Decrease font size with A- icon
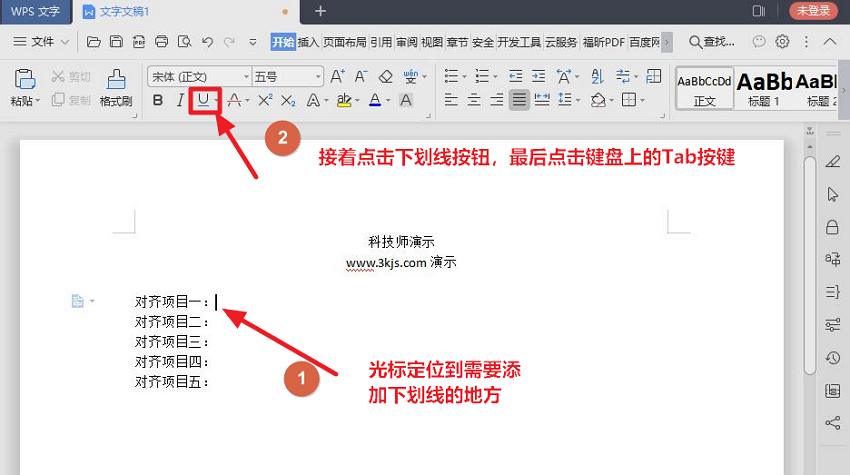The width and height of the screenshot is (850, 475). coord(360,76)
